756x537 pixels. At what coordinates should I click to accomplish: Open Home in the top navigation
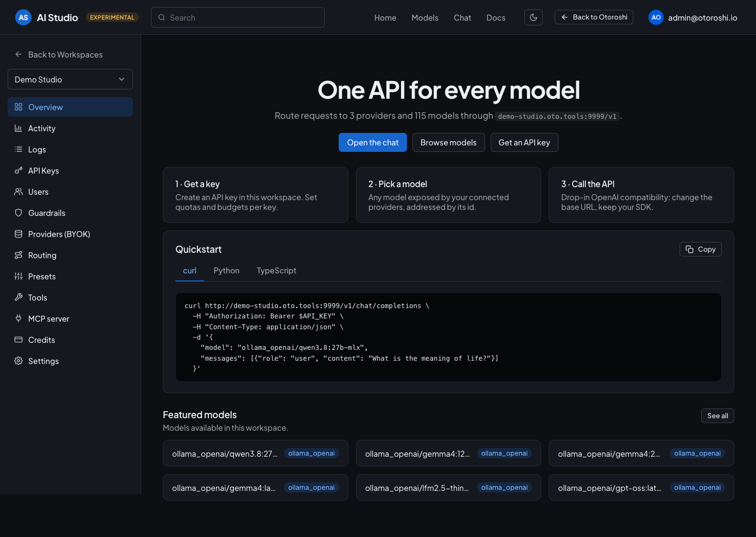coord(385,17)
